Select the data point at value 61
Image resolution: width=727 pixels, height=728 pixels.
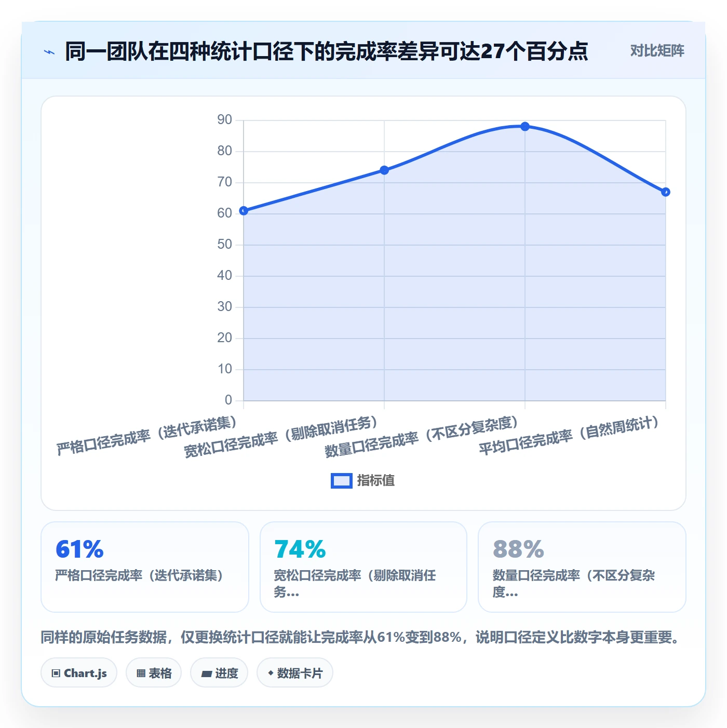click(x=244, y=211)
